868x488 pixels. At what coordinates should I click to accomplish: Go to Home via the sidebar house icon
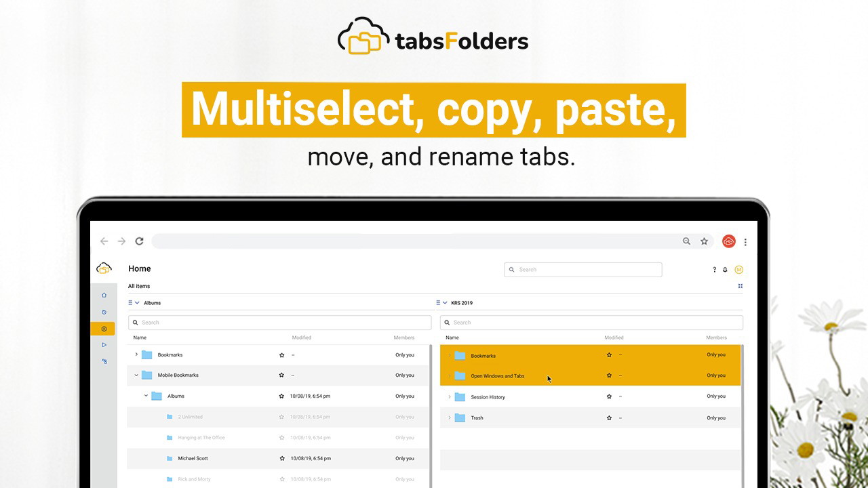coord(104,295)
